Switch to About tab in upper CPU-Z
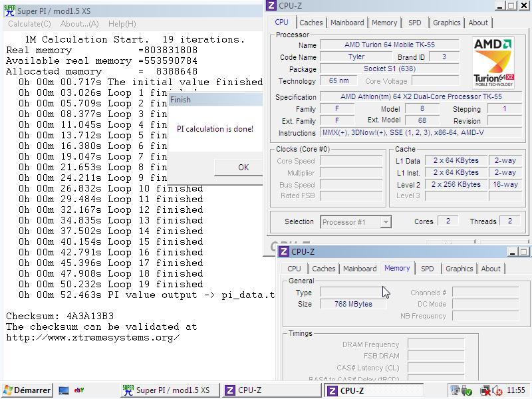Screen dimensions: 532x399 pyautogui.click(x=478, y=23)
